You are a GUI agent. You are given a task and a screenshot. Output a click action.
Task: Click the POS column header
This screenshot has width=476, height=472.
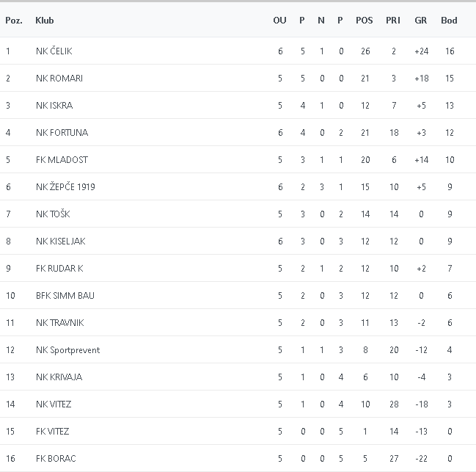click(x=365, y=21)
